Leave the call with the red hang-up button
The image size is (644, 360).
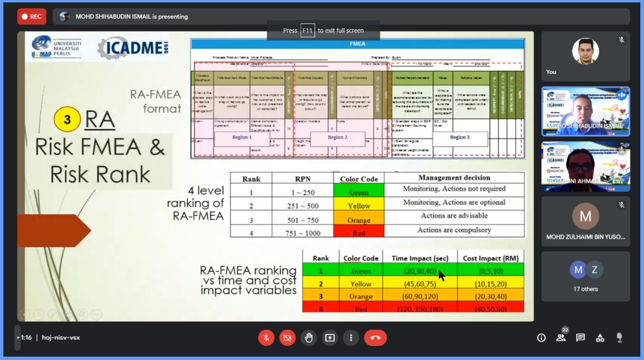(x=375, y=338)
